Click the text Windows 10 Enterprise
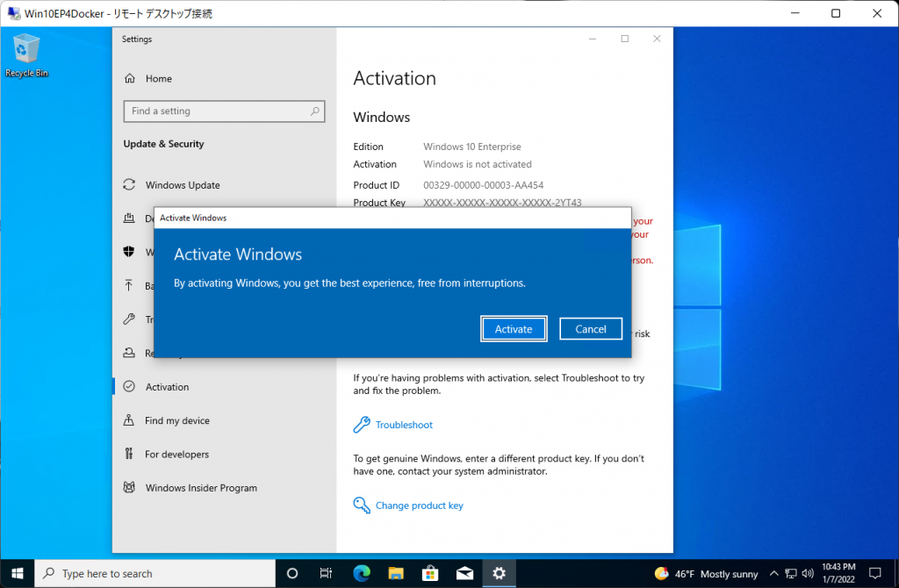This screenshot has height=588, width=899. [x=471, y=147]
